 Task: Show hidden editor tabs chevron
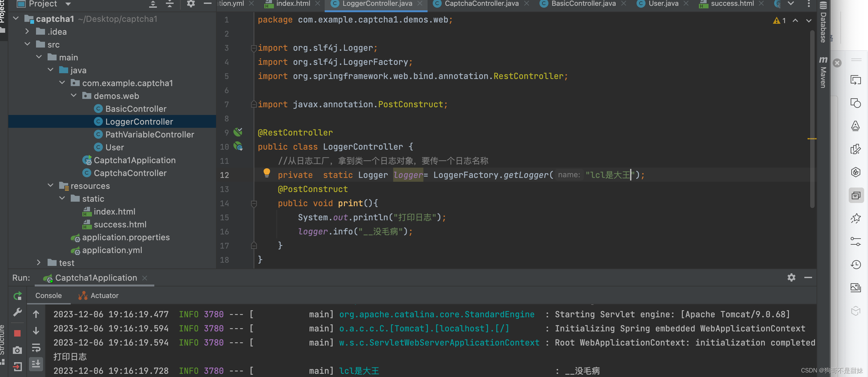pyautogui.click(x=791, y=4)
